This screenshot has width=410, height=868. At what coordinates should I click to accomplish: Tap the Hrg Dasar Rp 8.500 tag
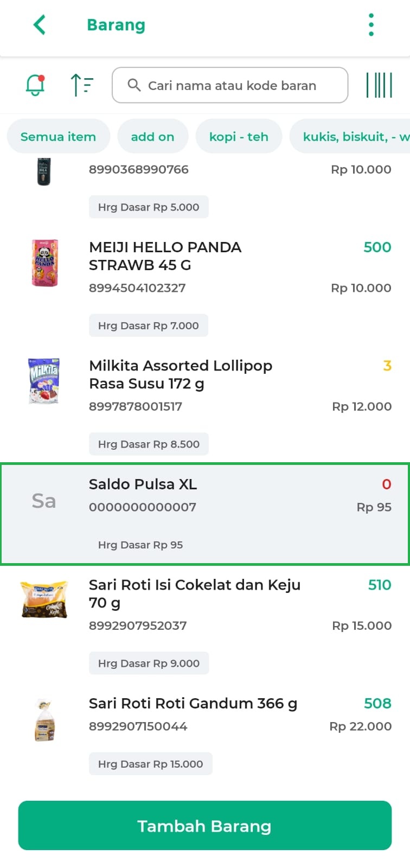coord(149,444)
